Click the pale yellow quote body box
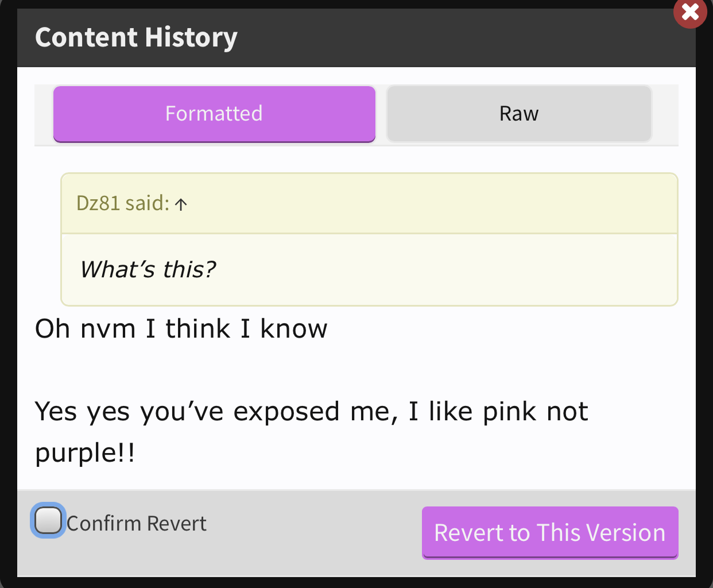This screenshot has width=713, height=588. coord(369,269)
